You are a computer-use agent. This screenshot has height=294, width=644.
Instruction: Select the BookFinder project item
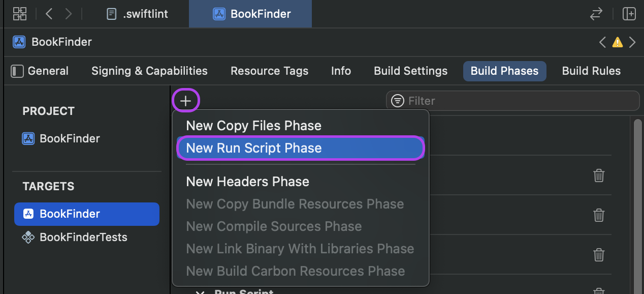tap(70, 138)
